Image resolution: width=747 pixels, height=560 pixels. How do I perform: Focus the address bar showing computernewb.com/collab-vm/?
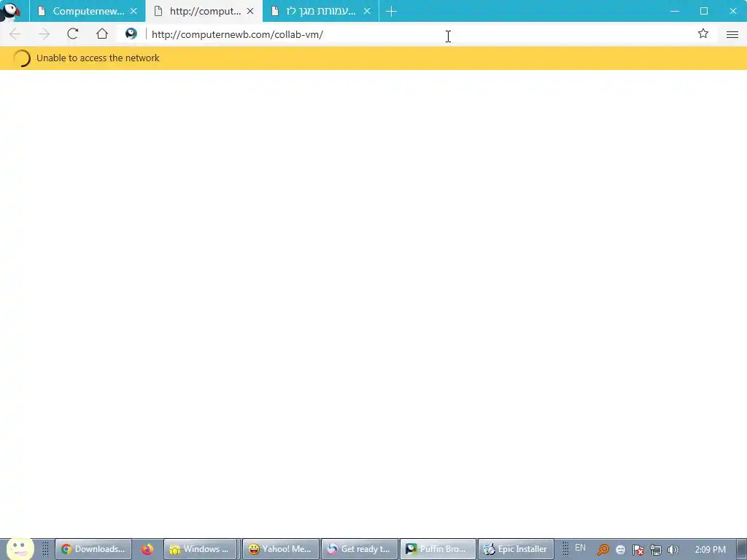click(419, 34)
